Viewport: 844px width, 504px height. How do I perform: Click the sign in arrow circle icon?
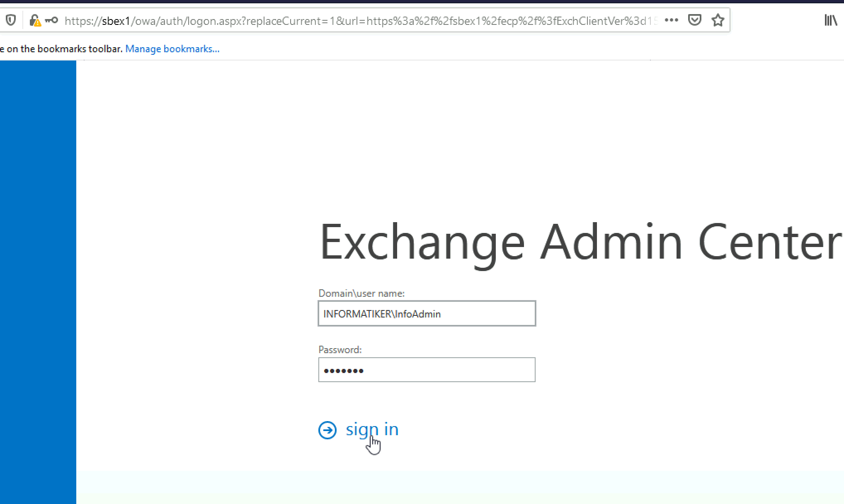(x=327, y=430)
